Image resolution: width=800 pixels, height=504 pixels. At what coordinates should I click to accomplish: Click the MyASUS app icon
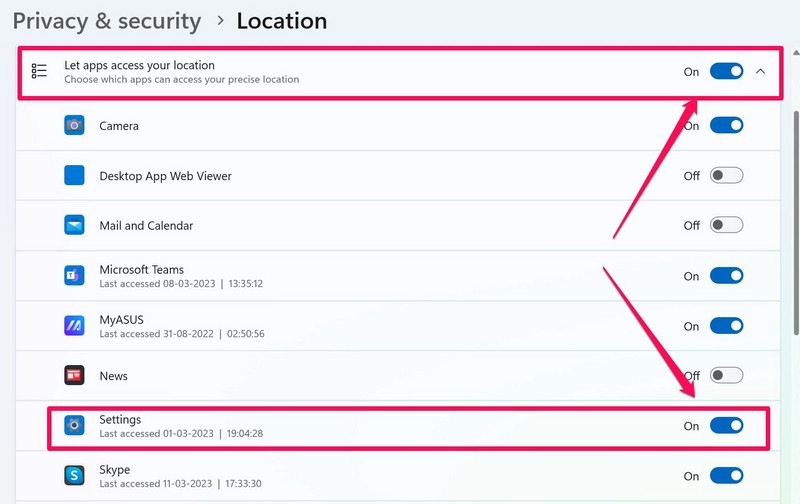pos(74,326)
